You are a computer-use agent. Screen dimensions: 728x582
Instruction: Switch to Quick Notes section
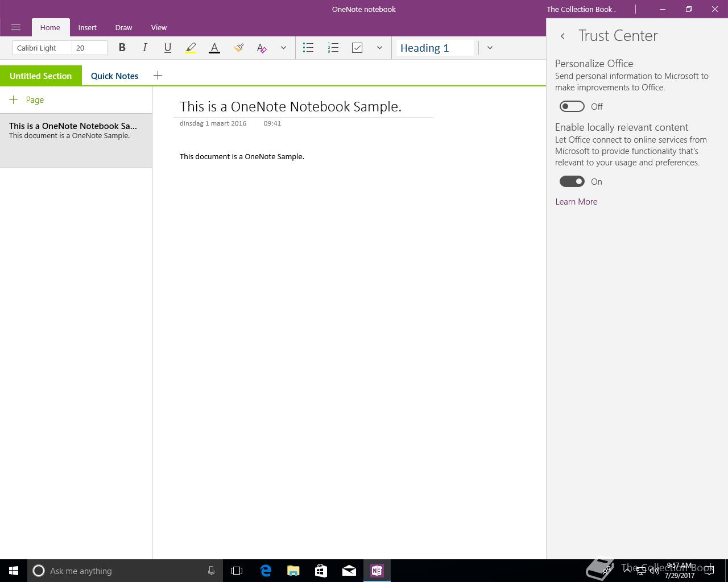tap(115, 76)
